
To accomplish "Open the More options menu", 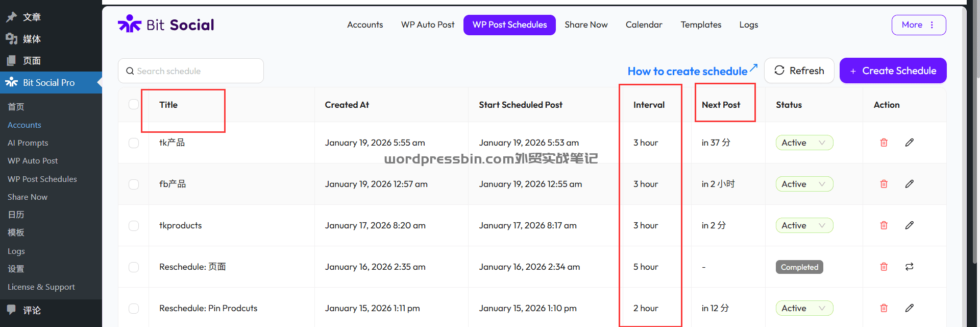I will (x=918, y=25).
